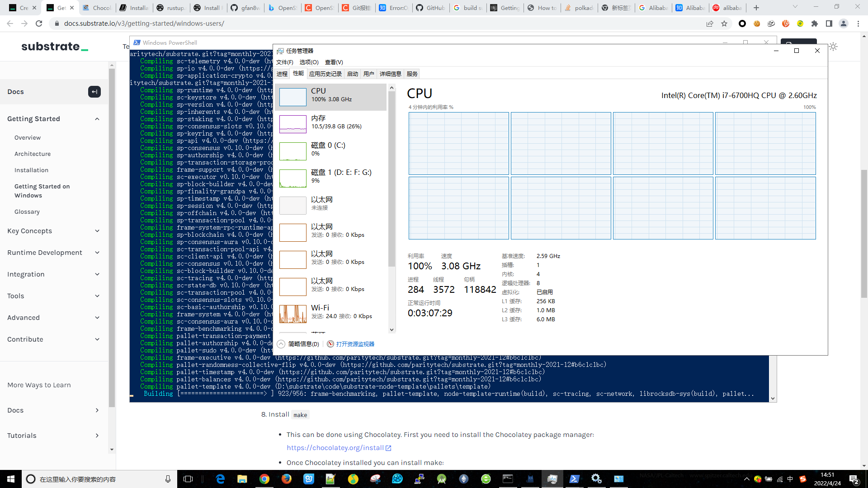Open Getting Started on Windows page
The height and width of the screenshot is (488, 868).
coord(42,191)
